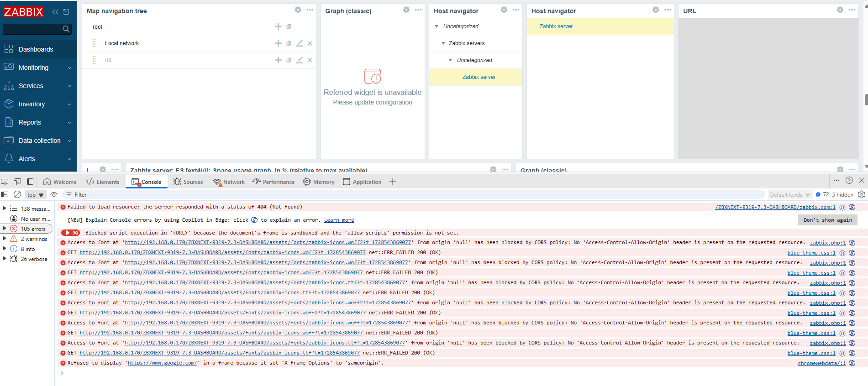
Task: Edit the rfd tree item
Action: (300, 60)
